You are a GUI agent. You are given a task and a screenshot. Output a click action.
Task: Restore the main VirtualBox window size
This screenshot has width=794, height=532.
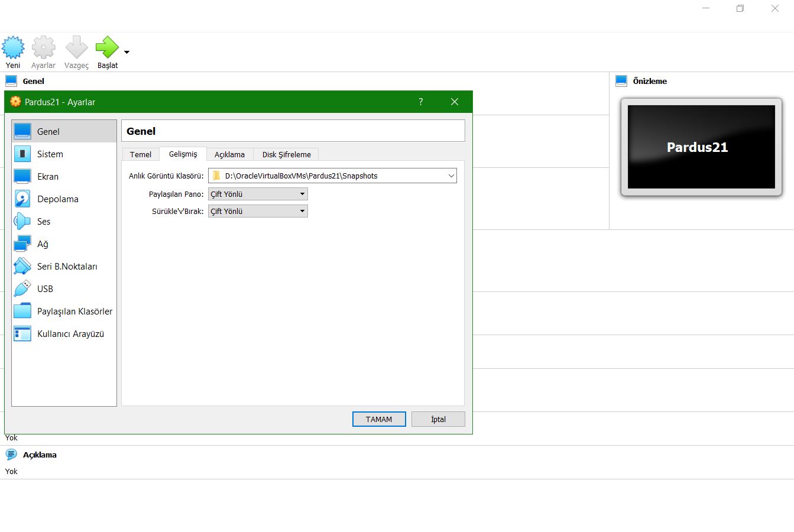click(x=740, y=8)
